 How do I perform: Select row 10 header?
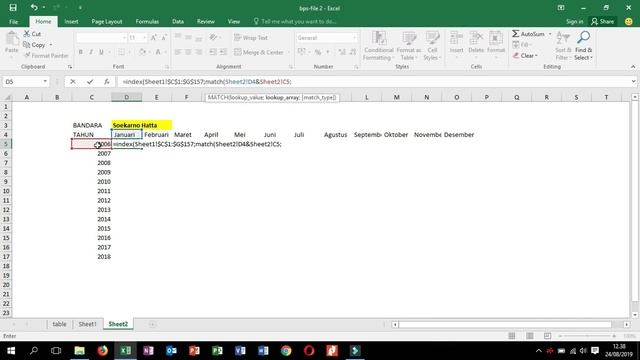tap(6, 191)
